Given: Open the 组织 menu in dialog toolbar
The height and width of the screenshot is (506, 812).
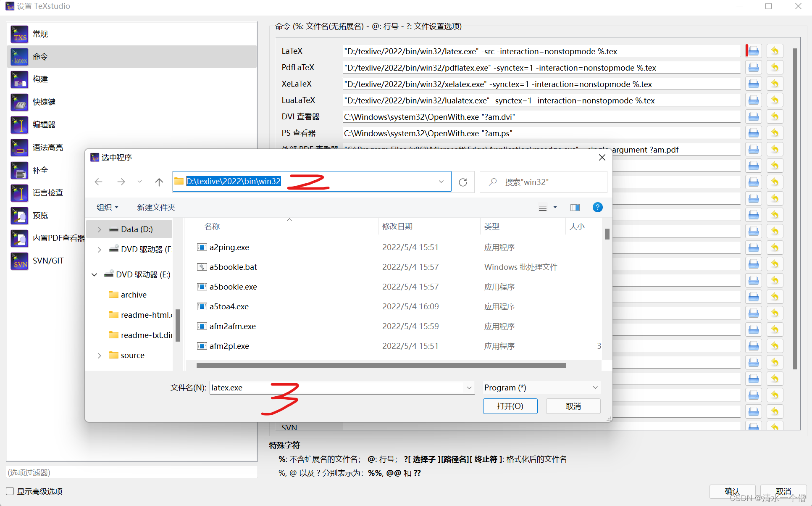Looking at the screenshot, I should (x=107, y=207).
